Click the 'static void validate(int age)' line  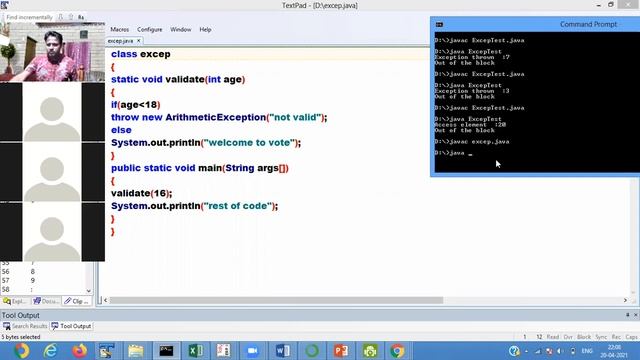tap(178, 79)
